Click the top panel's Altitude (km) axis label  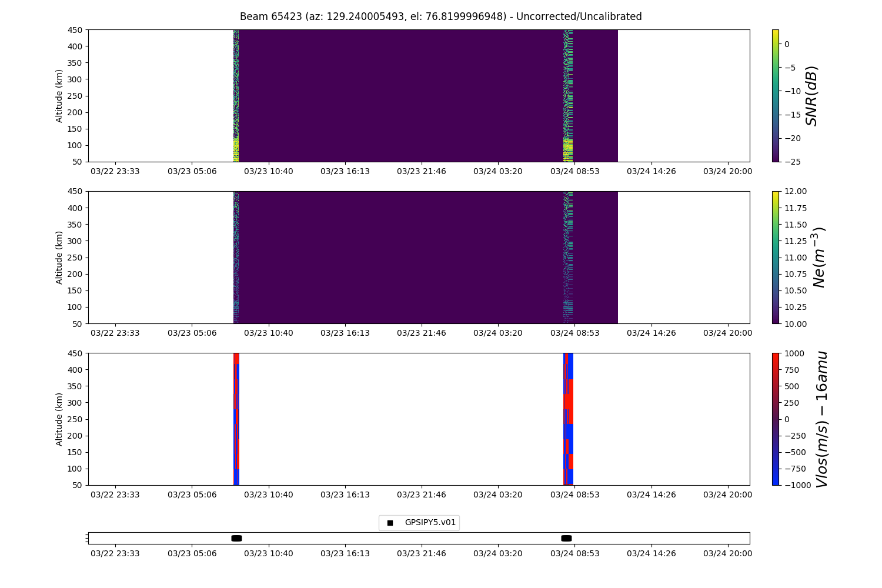click(59, 95)
